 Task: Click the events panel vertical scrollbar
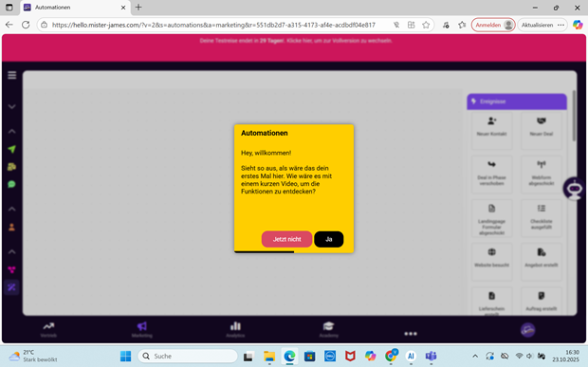[x=574, y=116]
